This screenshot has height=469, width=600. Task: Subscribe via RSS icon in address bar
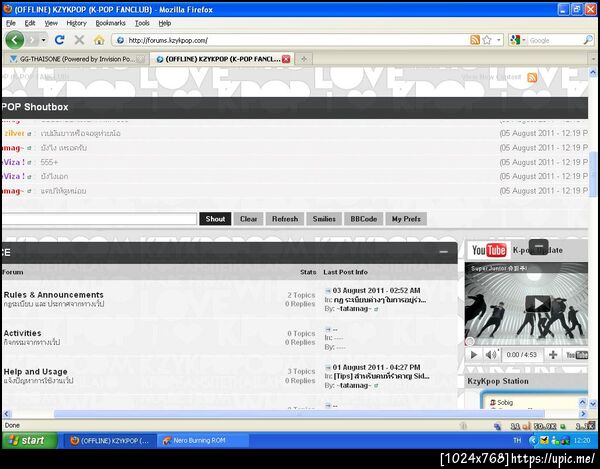[475, 40]
